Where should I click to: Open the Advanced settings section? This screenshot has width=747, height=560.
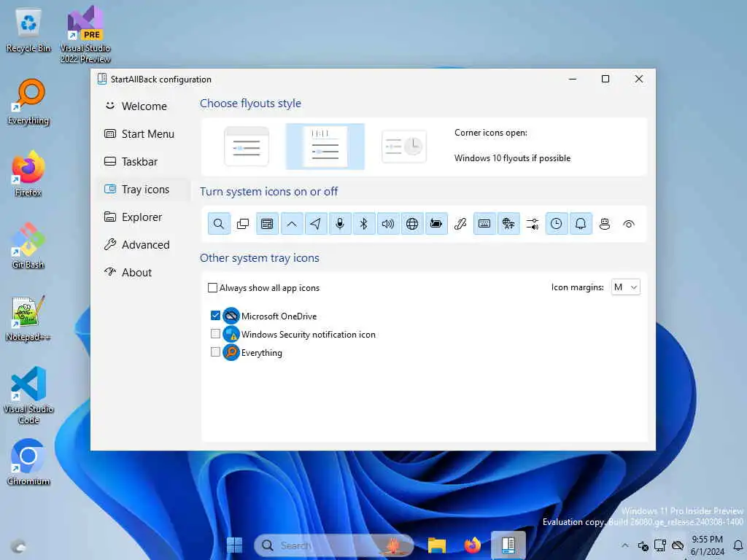143,245
